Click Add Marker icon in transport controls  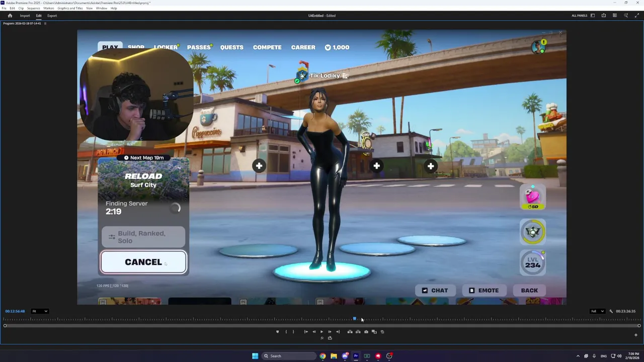coord(277,332)
